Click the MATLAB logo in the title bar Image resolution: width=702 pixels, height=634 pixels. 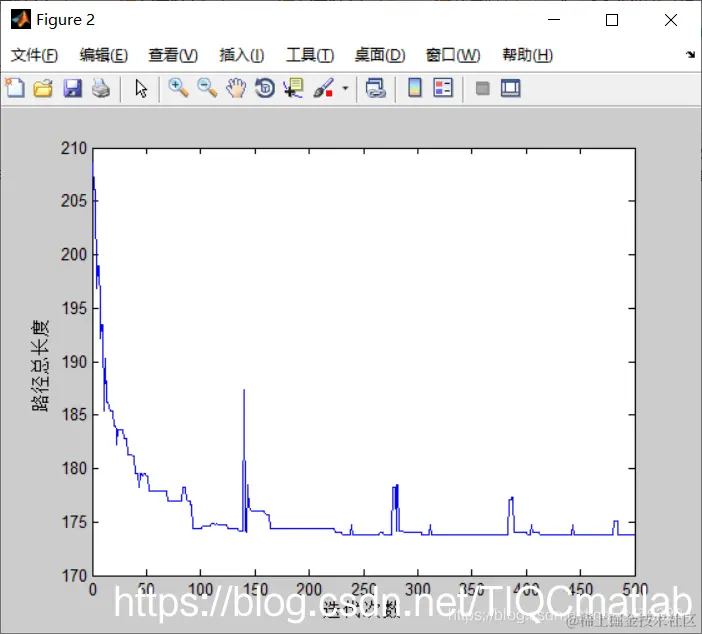21,19
